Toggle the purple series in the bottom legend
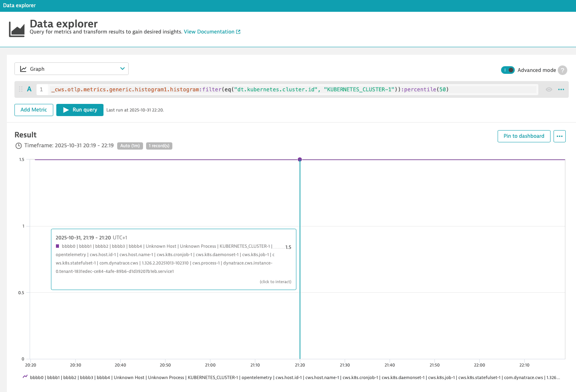This screenshot has height=392, width=576. tap(25, 378)
